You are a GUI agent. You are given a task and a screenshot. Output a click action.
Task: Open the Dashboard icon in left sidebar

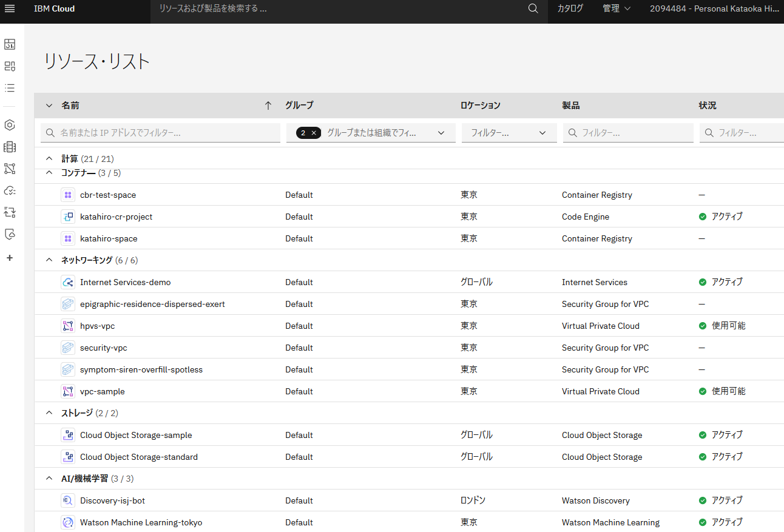[x=10, y=44]
